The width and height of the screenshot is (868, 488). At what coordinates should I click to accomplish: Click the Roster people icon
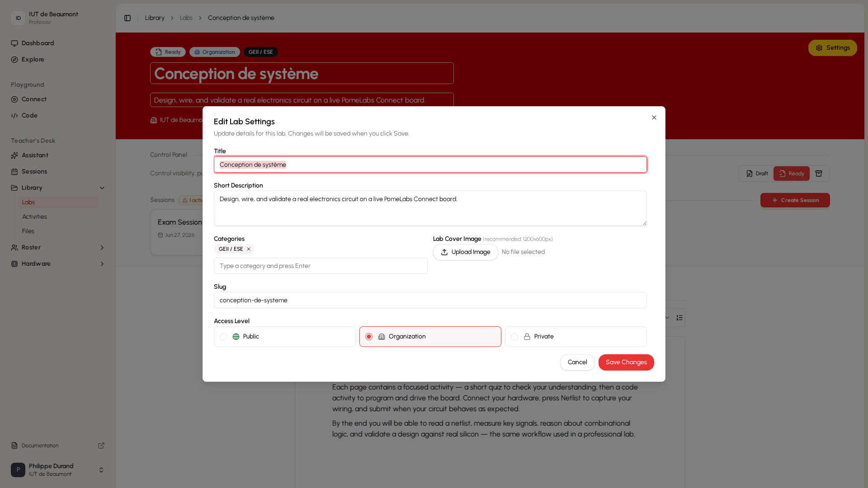[x=14, y=248]
